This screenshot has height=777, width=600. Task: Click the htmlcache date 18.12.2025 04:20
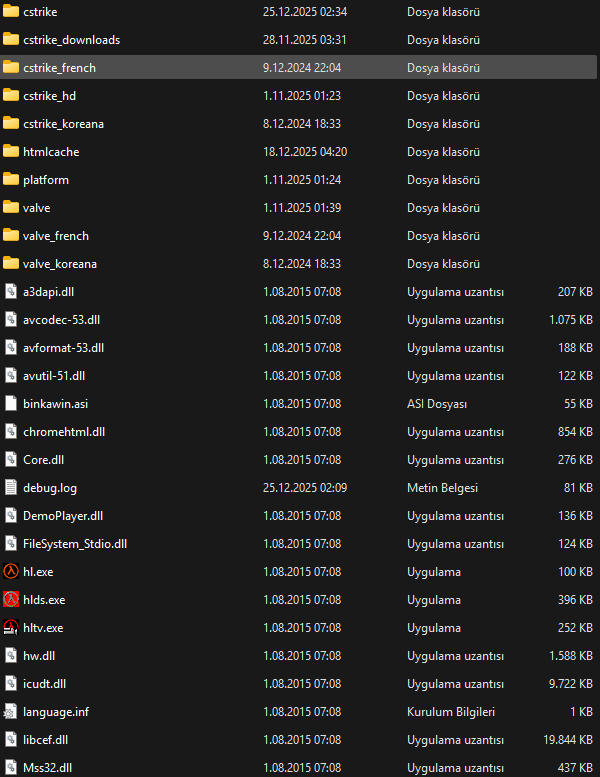(x=305, y=152)
